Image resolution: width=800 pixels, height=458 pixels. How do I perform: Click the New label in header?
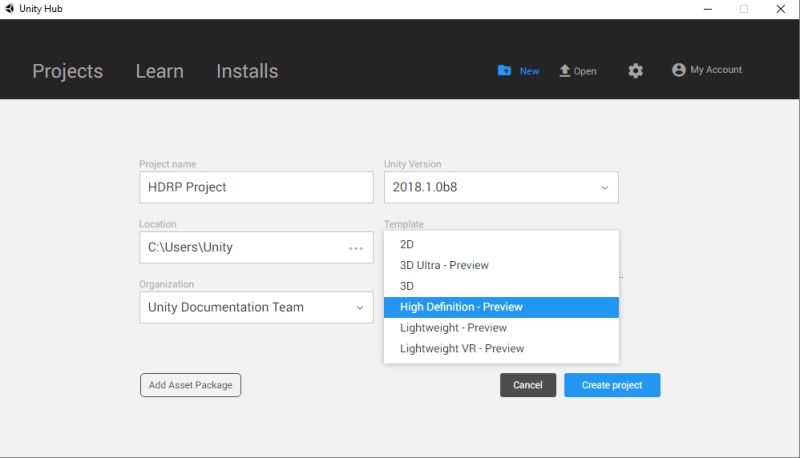point(529,71)
